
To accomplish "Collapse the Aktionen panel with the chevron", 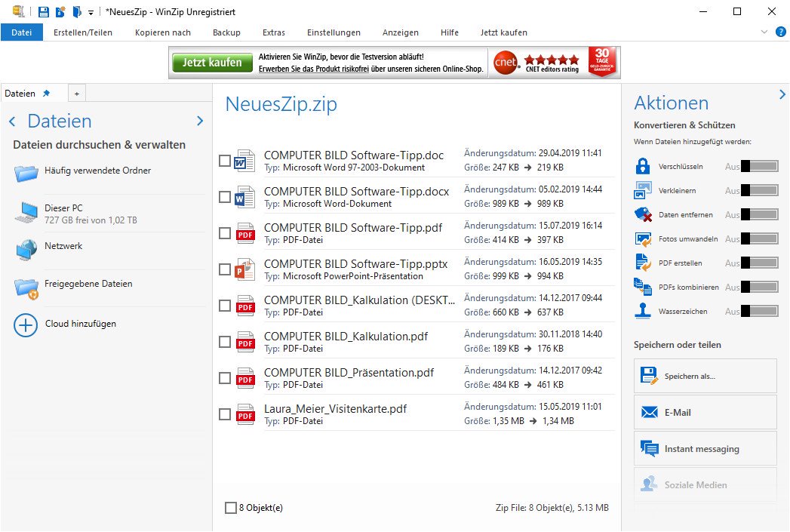I will pos(782,94).
